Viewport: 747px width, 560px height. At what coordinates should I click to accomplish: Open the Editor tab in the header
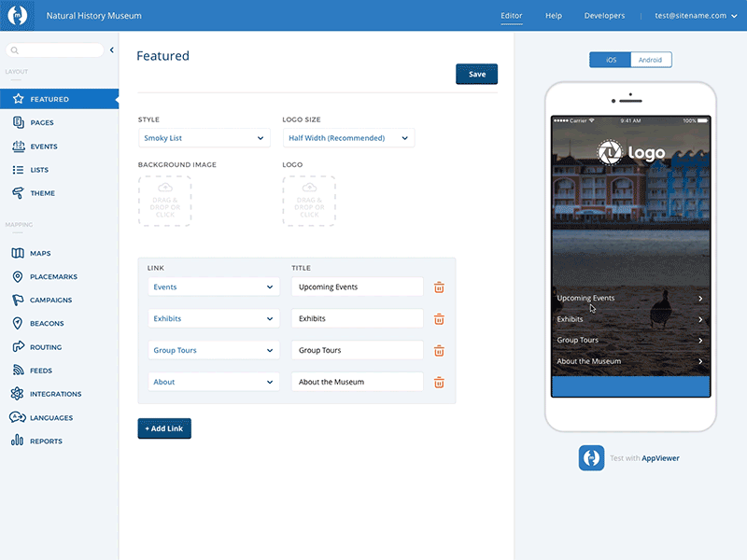click(x=511, y=16)
